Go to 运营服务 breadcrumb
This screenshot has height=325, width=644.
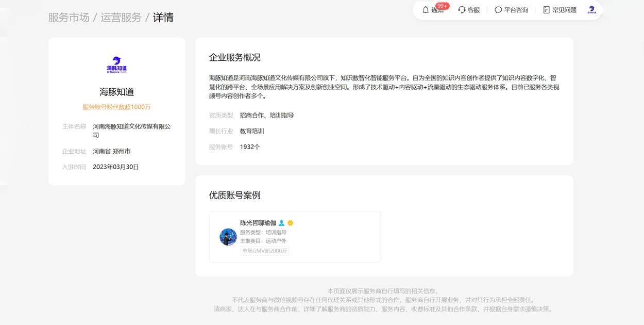121,18
